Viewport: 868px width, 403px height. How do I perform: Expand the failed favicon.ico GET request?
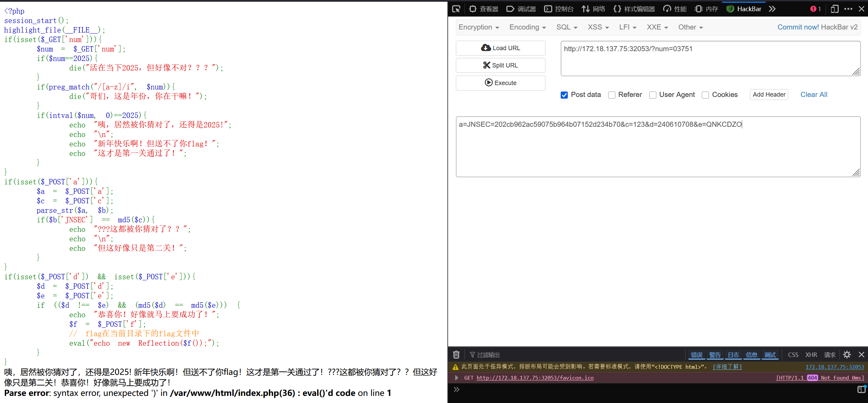[457, 378]
